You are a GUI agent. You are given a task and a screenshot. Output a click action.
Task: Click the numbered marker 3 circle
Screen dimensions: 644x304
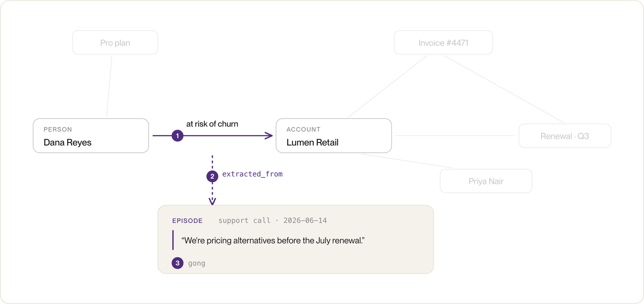pyautogui.click(x=177, y=263)
